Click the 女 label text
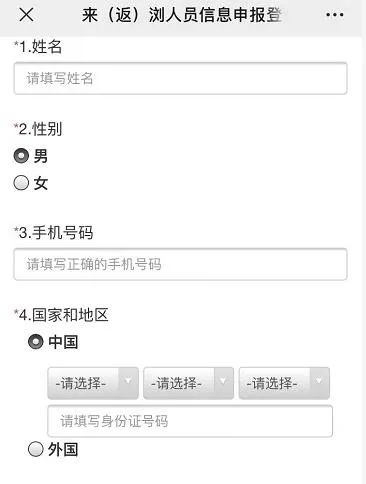 41,183
